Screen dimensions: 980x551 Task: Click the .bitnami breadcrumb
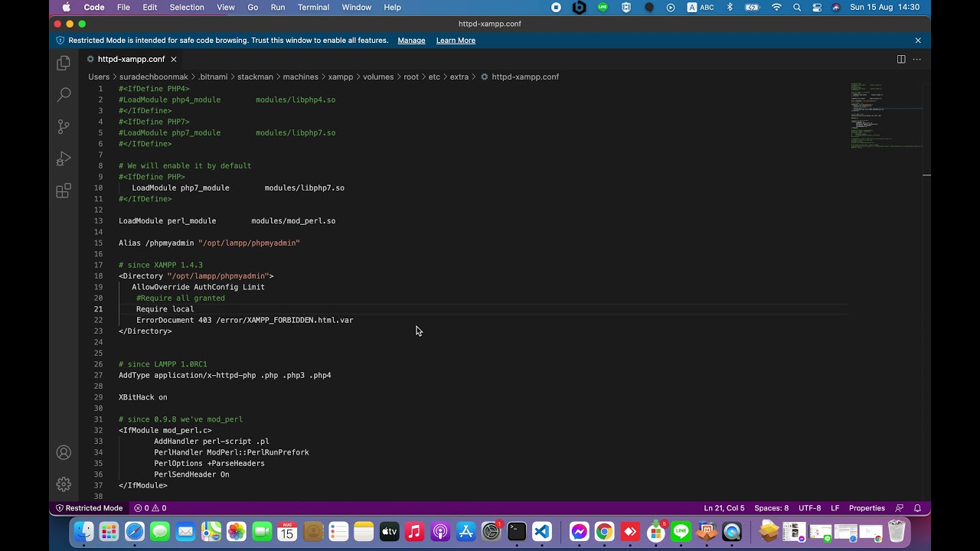pos(211,77)
